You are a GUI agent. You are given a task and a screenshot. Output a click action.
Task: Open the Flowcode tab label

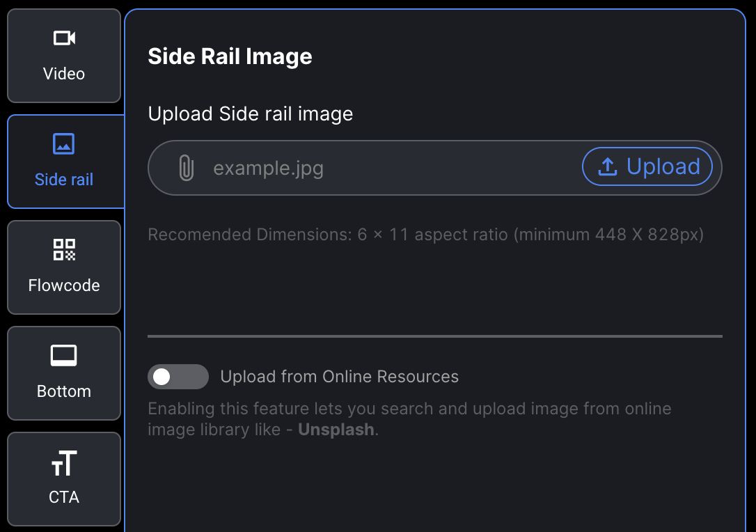(64, 285)
